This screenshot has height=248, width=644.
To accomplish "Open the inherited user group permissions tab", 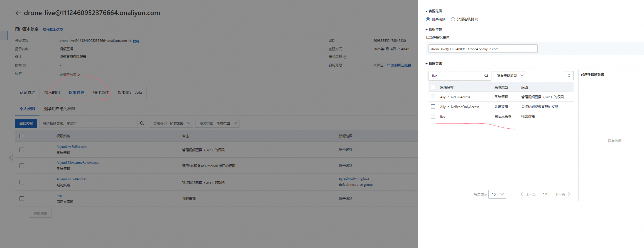I will [59, 109].
